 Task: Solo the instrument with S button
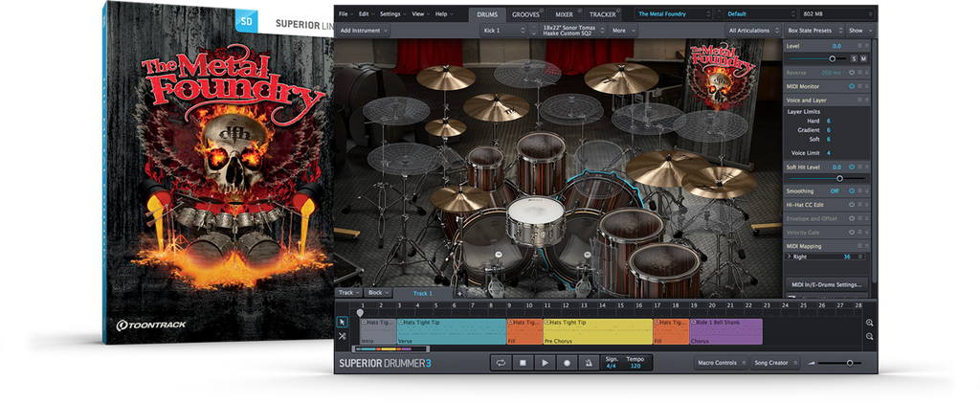(854, 58)
